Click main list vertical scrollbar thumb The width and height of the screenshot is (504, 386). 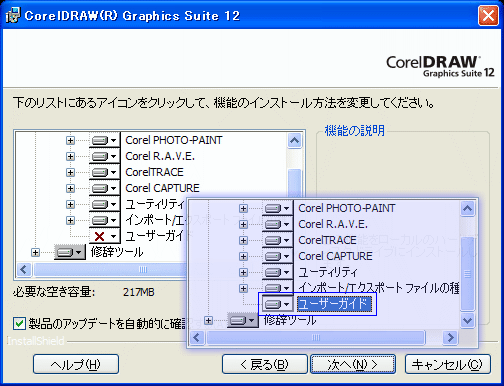295,183
